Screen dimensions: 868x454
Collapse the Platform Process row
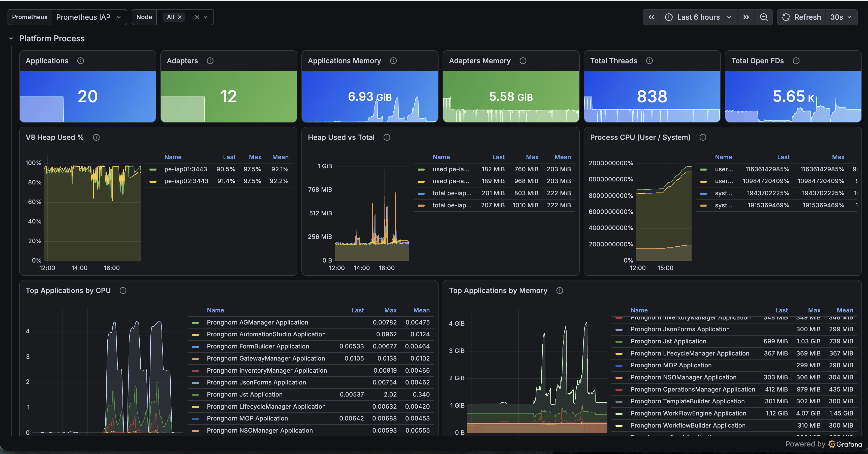pyautogui.click(x=11, y=38)
